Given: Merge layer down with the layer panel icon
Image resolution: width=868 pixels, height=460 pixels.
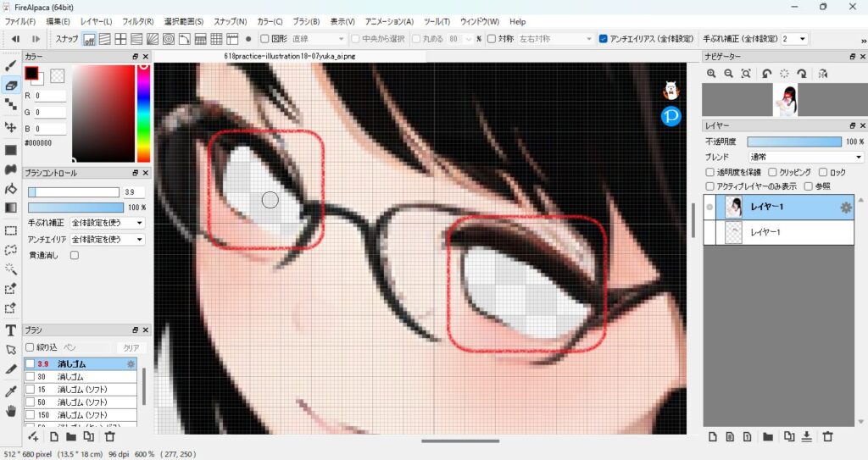Looking at the screenshot, I should (807, 437).
